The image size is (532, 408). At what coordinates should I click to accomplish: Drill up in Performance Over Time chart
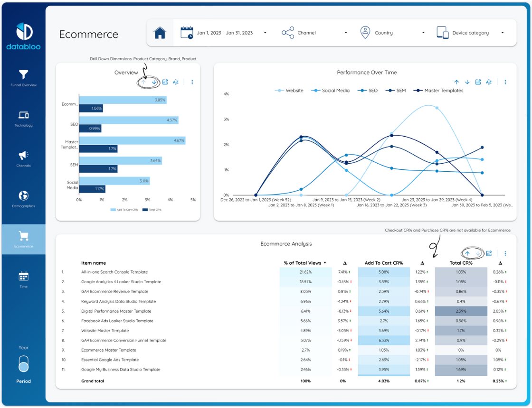(456, 82)
